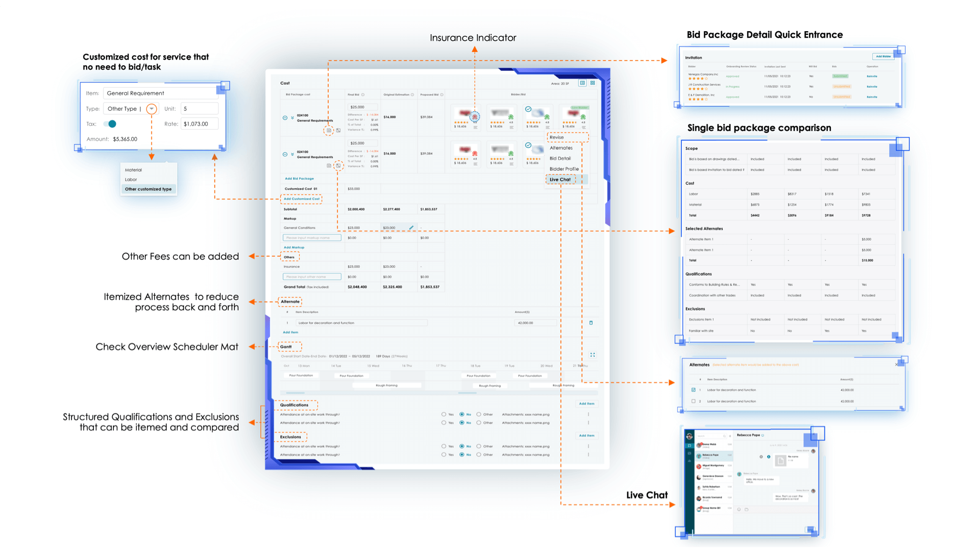
Task: Choose Bidder Profile in the context menu
Action: (x=564, y=169)
